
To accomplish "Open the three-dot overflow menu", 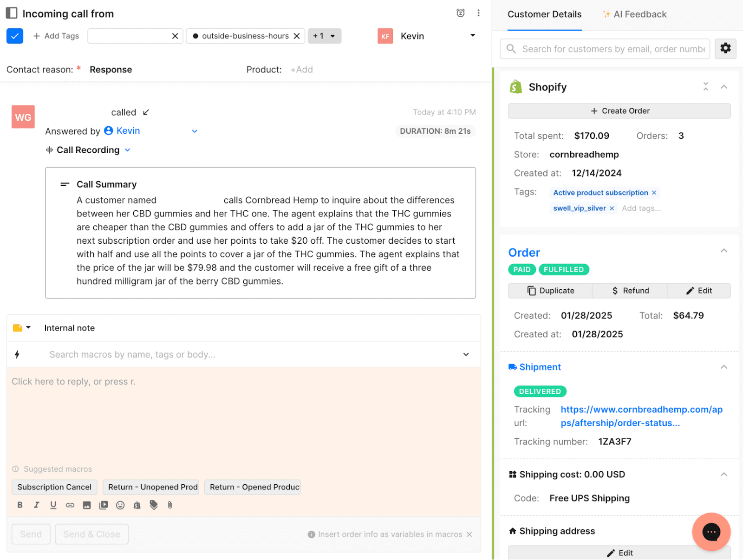I will tap(479, 13).
